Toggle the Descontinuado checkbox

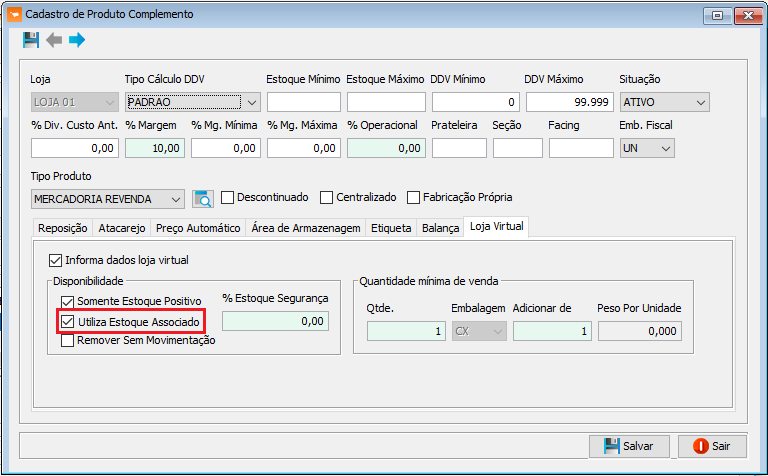click(x=228, y=197)
